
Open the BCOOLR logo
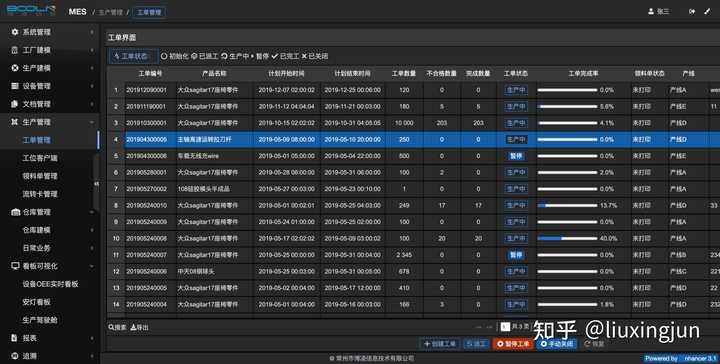tap(31, 11)
